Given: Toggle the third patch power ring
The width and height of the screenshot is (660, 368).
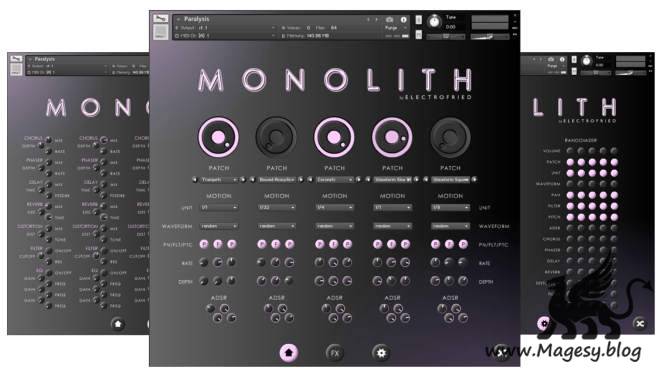Looking at the screenshot, I should tap(334, 137).
